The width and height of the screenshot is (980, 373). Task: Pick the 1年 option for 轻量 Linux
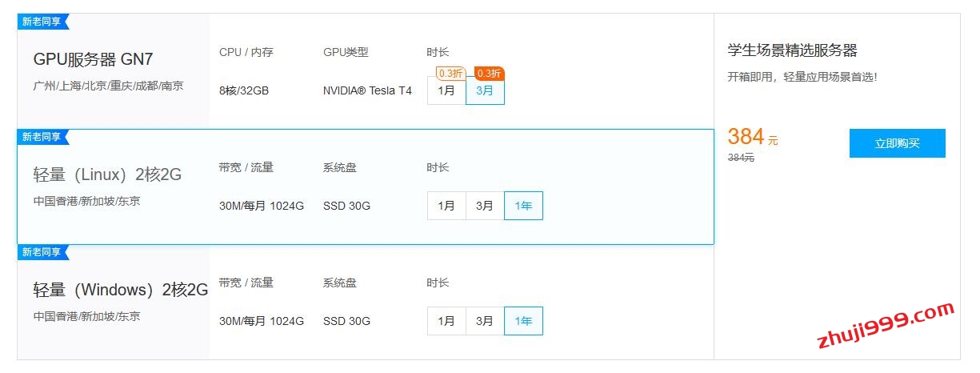coord(523,206)
